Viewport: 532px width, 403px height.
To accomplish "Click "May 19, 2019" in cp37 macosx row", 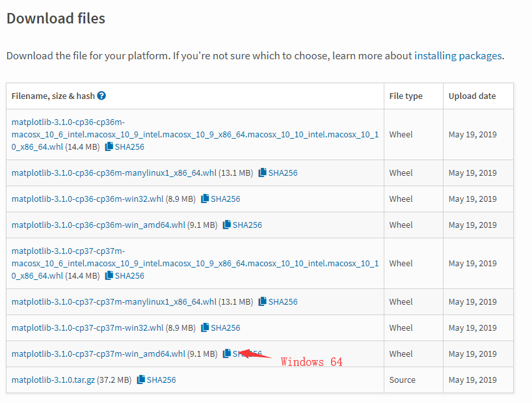I will pos(473,264).
